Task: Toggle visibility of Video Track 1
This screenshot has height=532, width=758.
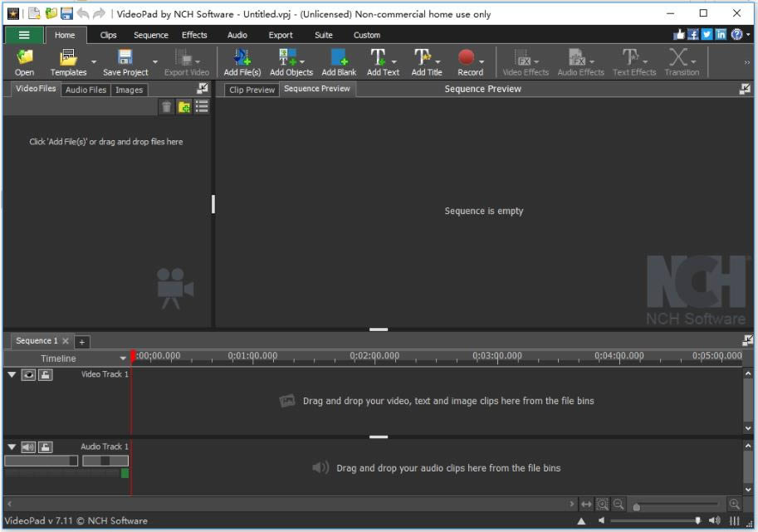Action: 28,375
